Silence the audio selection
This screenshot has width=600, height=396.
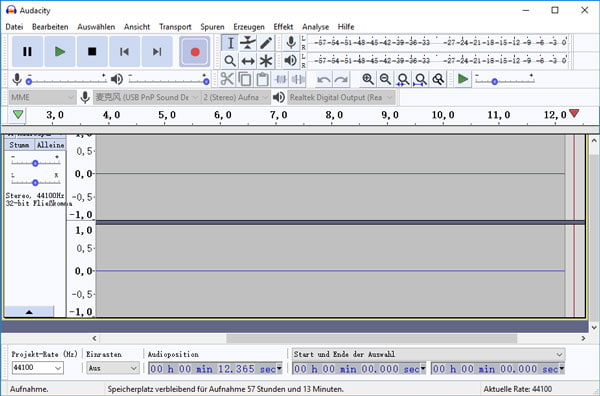[x=298, y=79]
